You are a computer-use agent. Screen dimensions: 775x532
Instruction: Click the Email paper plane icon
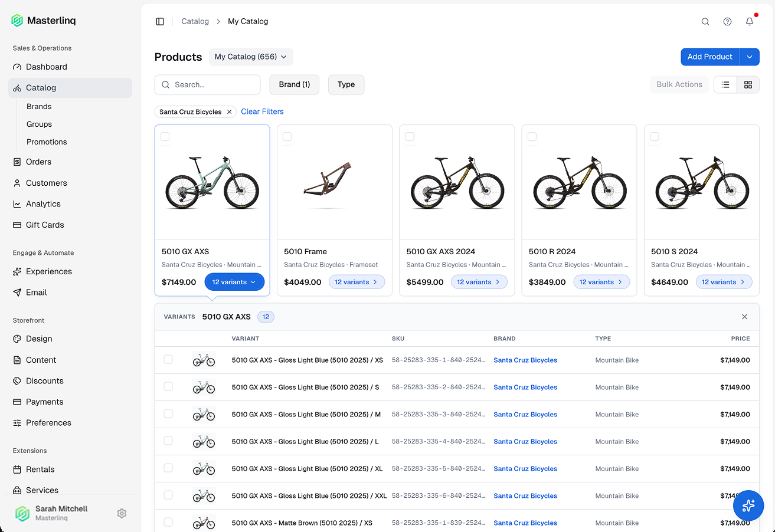pos(17,293)
